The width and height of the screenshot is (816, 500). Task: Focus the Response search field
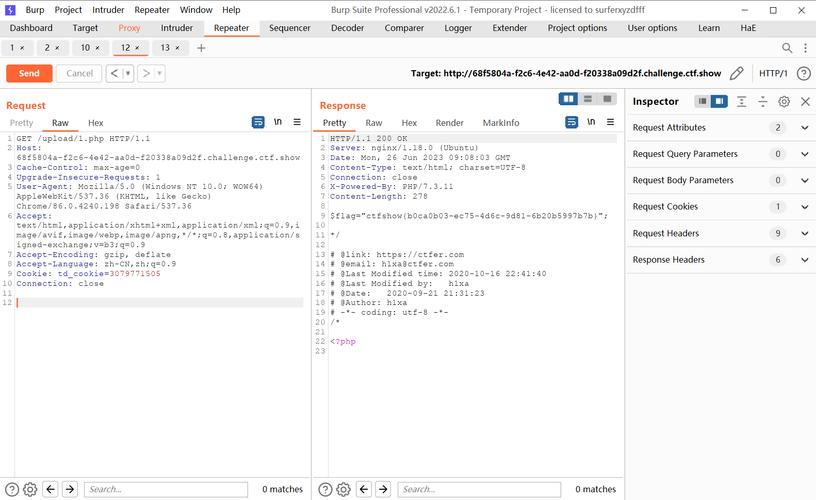tap(479, 489)
